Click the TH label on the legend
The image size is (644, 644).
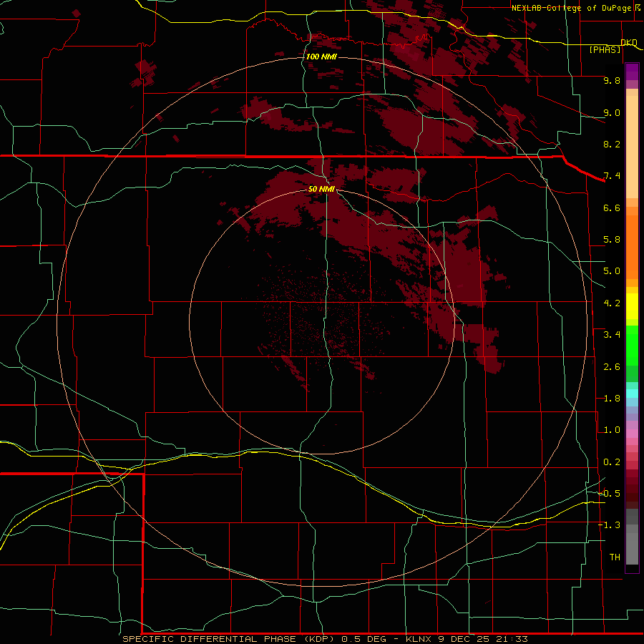point(615,557)
